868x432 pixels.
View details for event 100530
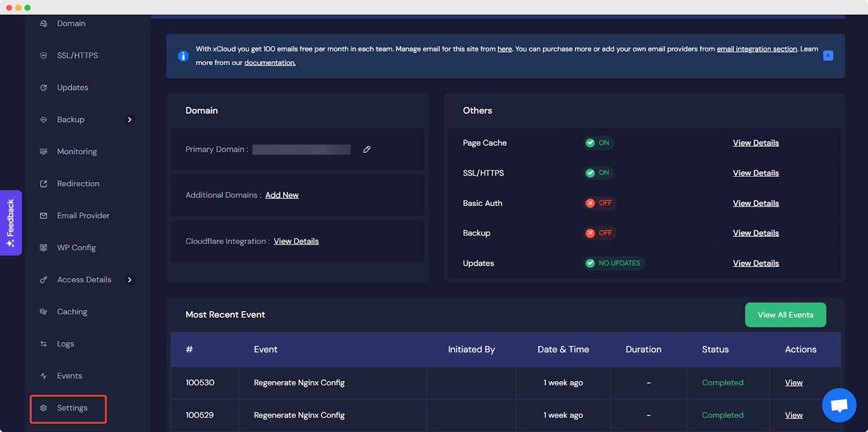pos(793,383)
